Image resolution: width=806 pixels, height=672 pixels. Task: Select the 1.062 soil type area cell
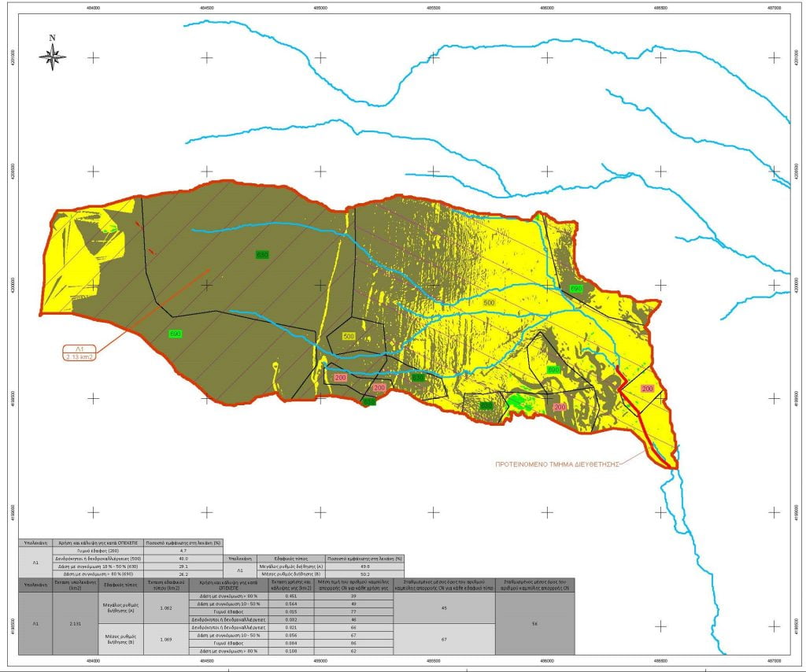pyautogui.click(x=166, y=608)
